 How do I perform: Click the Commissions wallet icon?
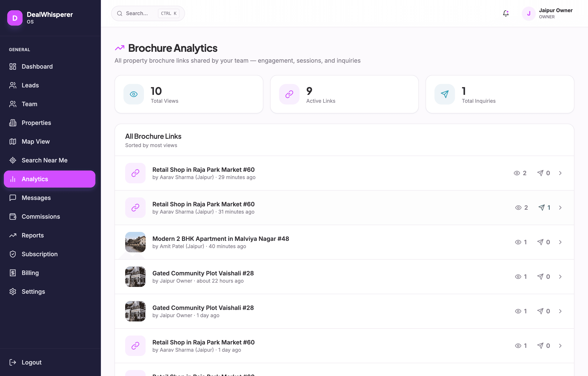pos(13,217)
